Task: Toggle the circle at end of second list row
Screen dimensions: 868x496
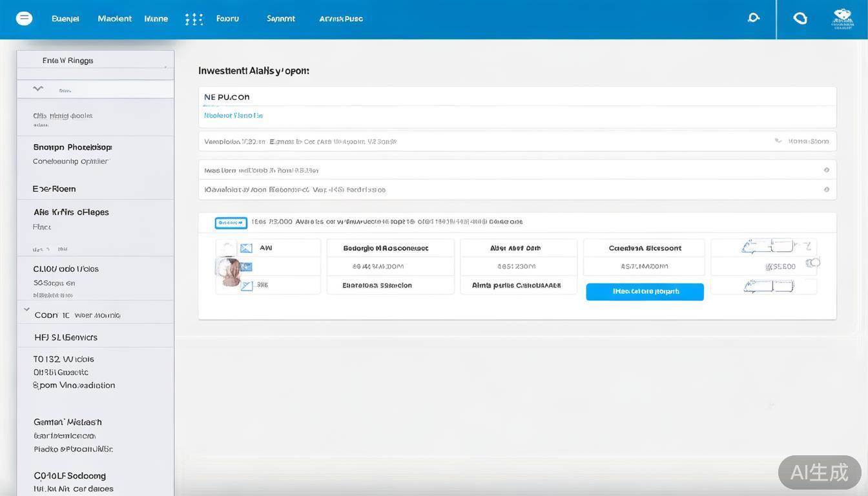Action: click(x=826, y=190)
